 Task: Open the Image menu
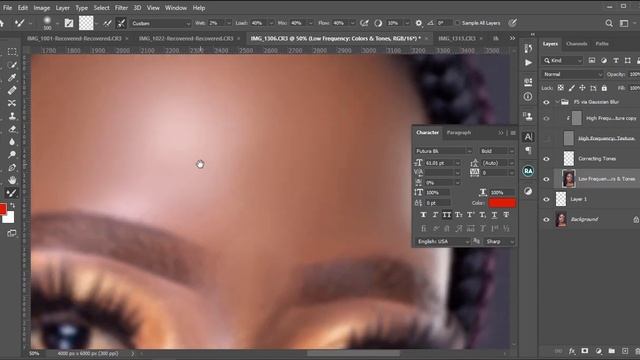[42, 8]
